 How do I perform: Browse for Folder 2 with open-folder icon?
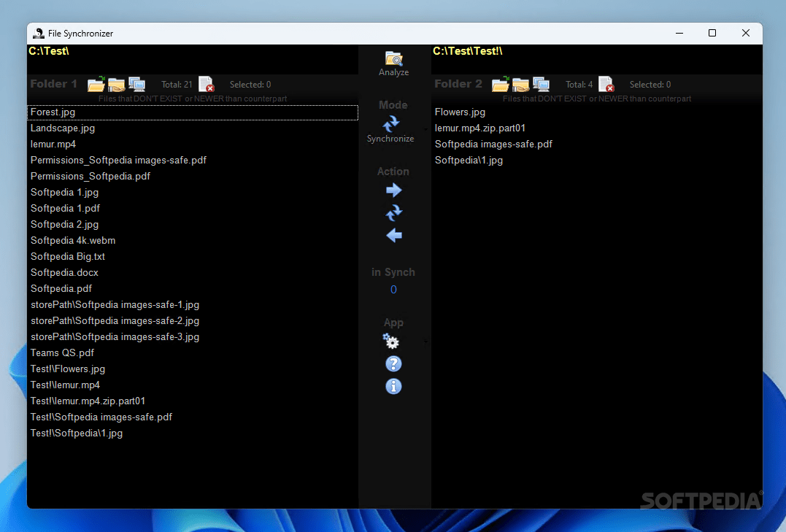click(500, 84)
